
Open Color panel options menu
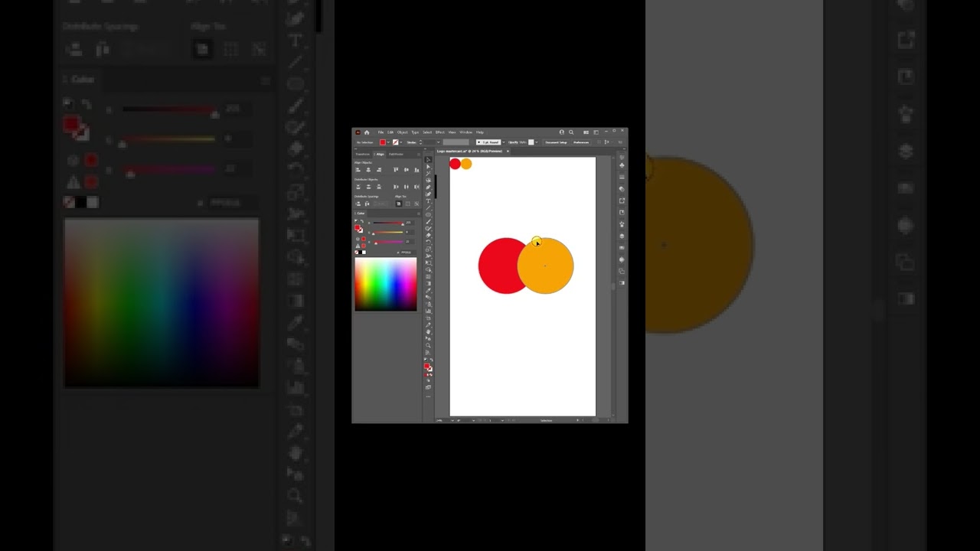click(x=419, y=214)
